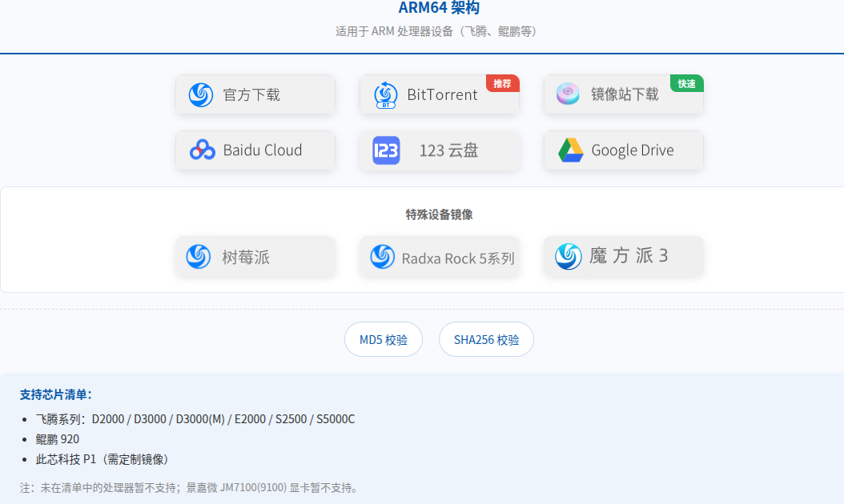Click the red 推荐 badge on BitTorrent

tap(502, 83)
